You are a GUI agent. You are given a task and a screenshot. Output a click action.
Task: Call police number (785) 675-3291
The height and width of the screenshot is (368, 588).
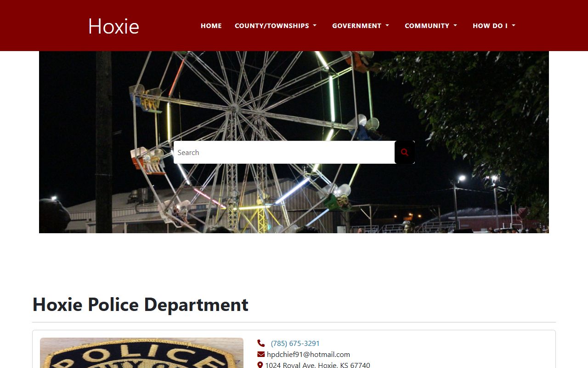tap(295, 344)
